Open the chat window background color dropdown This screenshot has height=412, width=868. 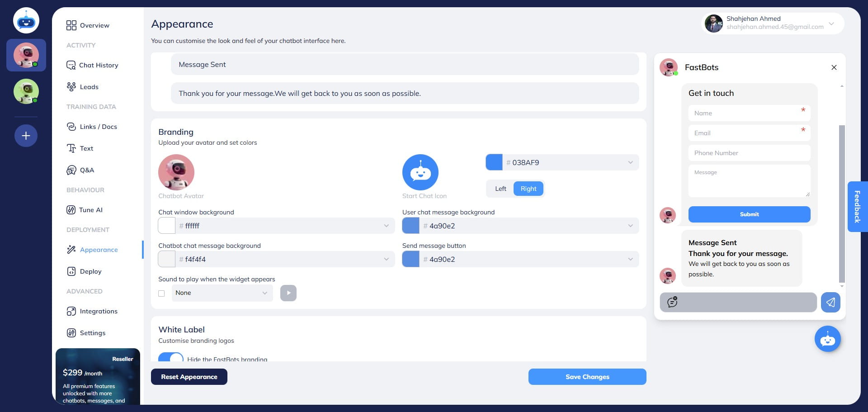click(386, 225)
